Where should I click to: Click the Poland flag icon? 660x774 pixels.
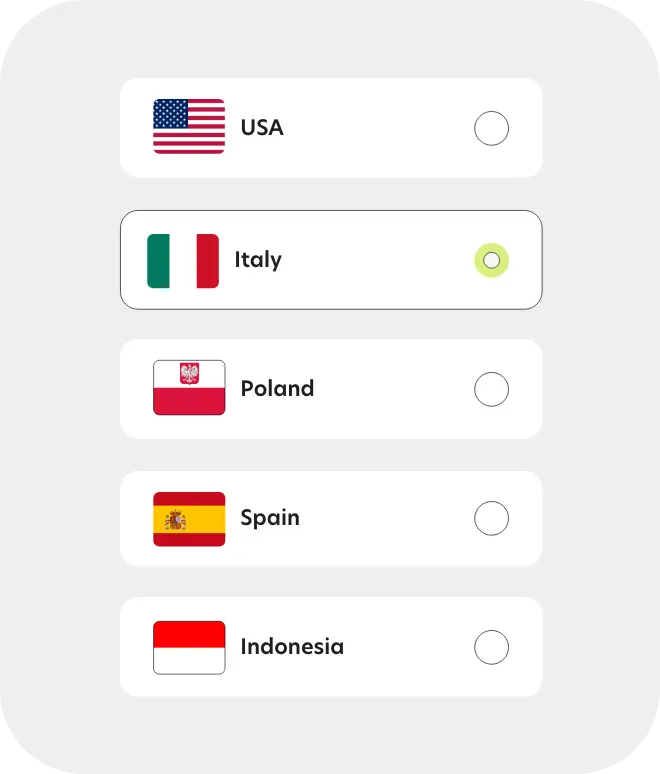pyautogui.click(x=189, y=388)
